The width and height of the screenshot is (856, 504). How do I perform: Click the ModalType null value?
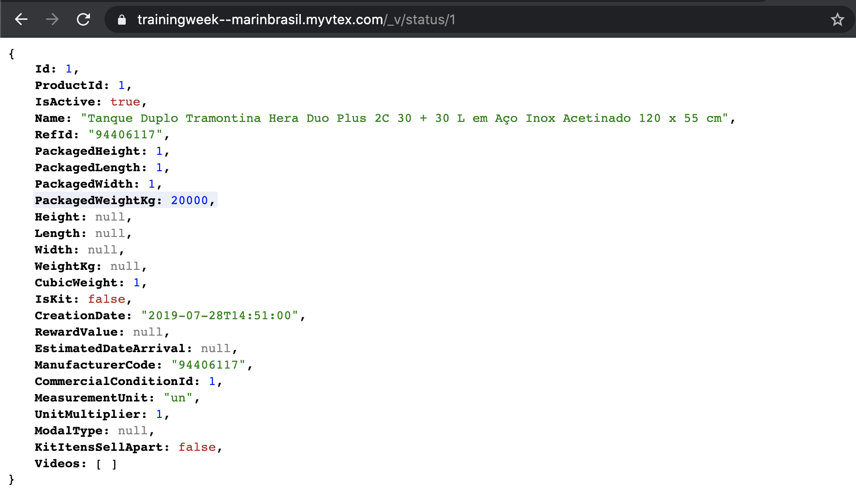(x=133, y=431)
